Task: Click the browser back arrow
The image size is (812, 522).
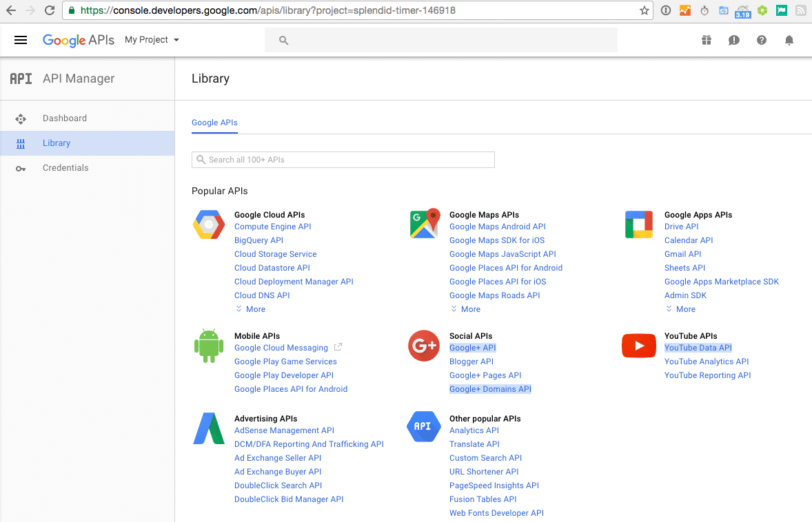Action: tap(11, 10)
